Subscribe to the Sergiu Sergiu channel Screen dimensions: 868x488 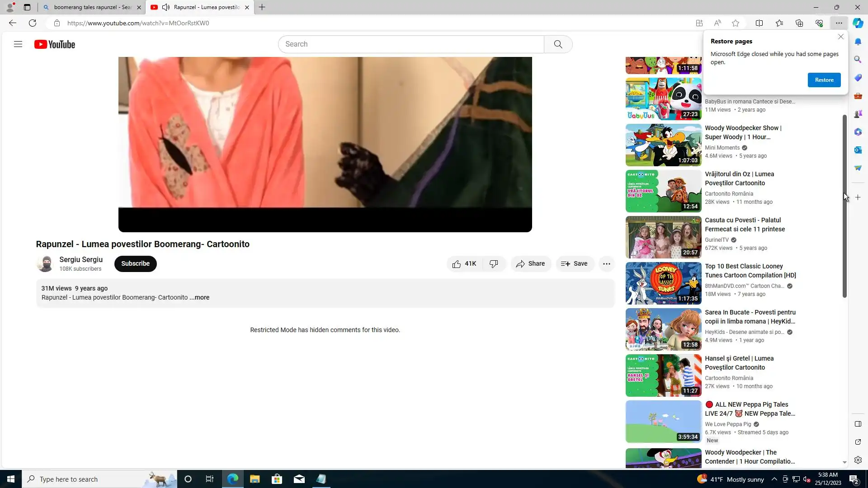135,264
